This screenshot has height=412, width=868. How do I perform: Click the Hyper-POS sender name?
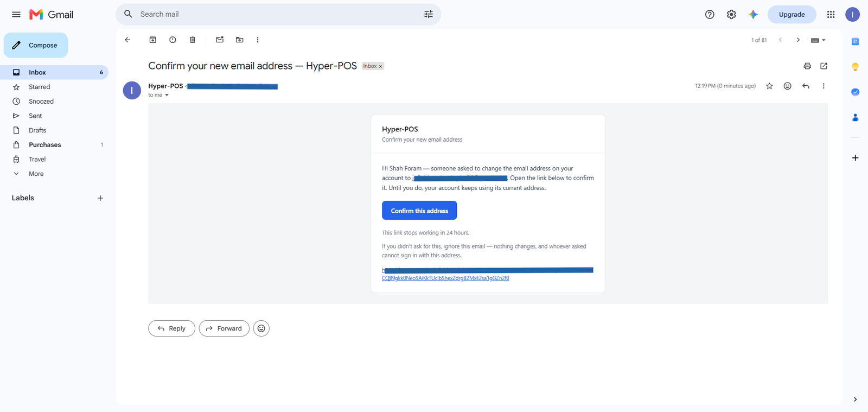point(165,86)
